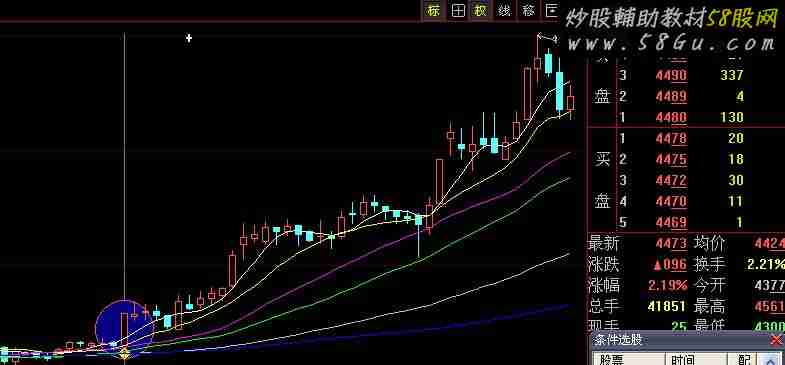Image resolution: width=785 pixels, height=365 pixels.
Task: Click the rightmost window-layout toolbar icon
Action: pos(551,11)
